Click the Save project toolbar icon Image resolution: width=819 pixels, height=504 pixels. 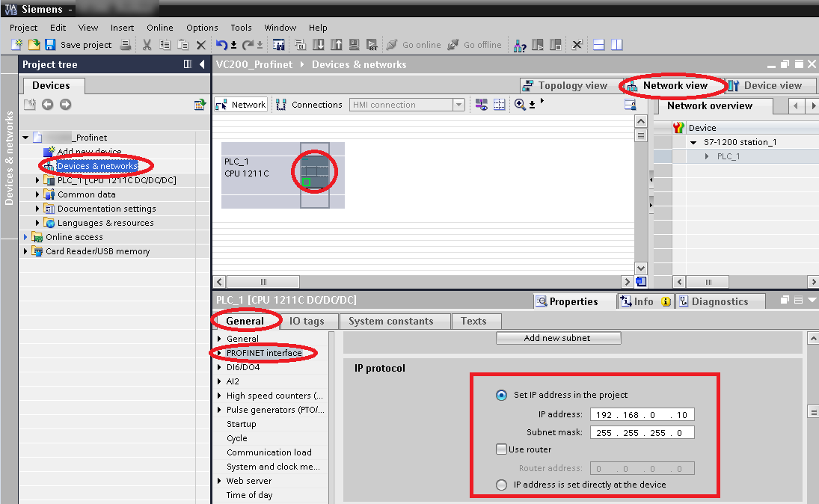pyautogui.click(x=50, y=45)
